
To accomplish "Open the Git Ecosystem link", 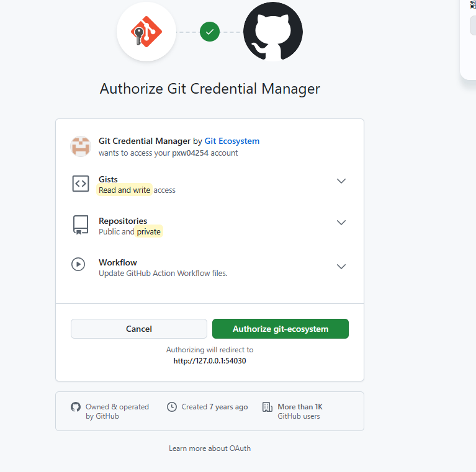I will point(232,141).
